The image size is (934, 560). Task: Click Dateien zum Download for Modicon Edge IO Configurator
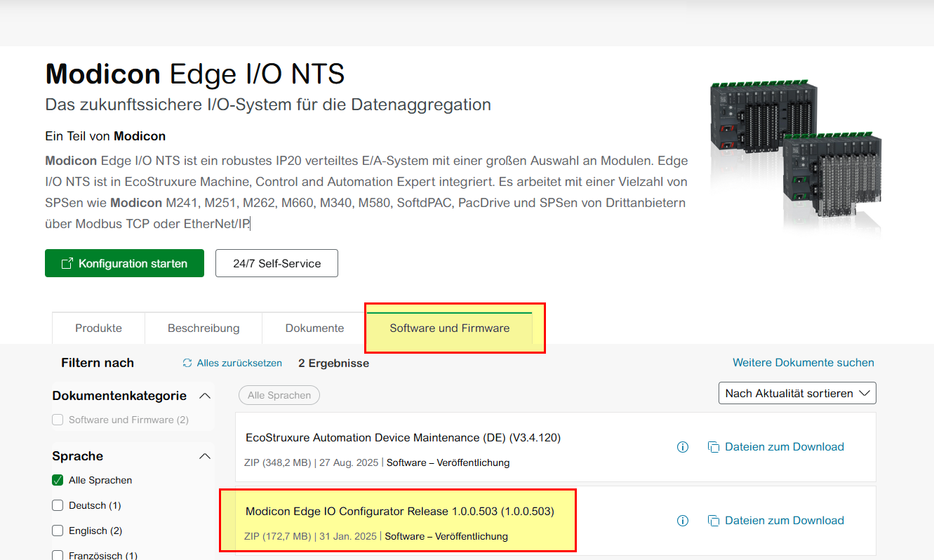point(784,521)
